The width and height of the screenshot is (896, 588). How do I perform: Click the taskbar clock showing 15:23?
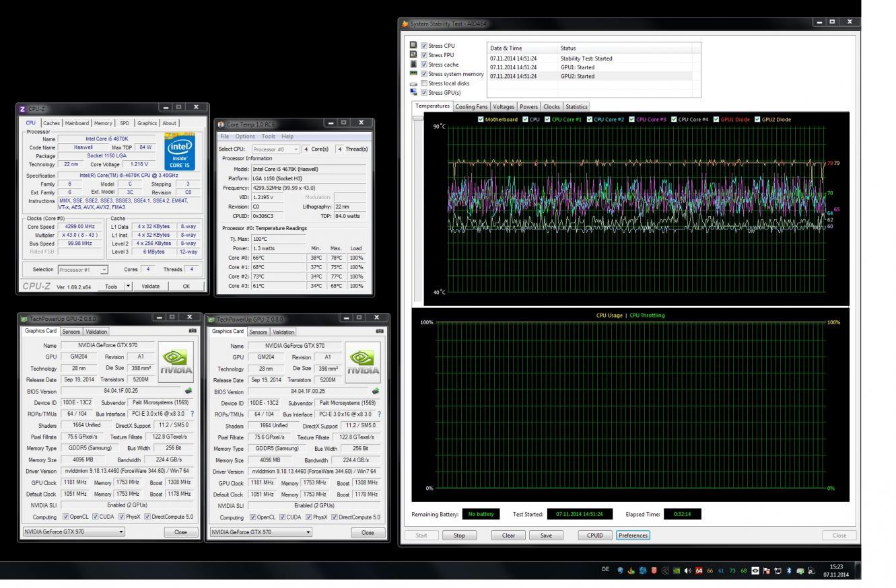(835, 571)
